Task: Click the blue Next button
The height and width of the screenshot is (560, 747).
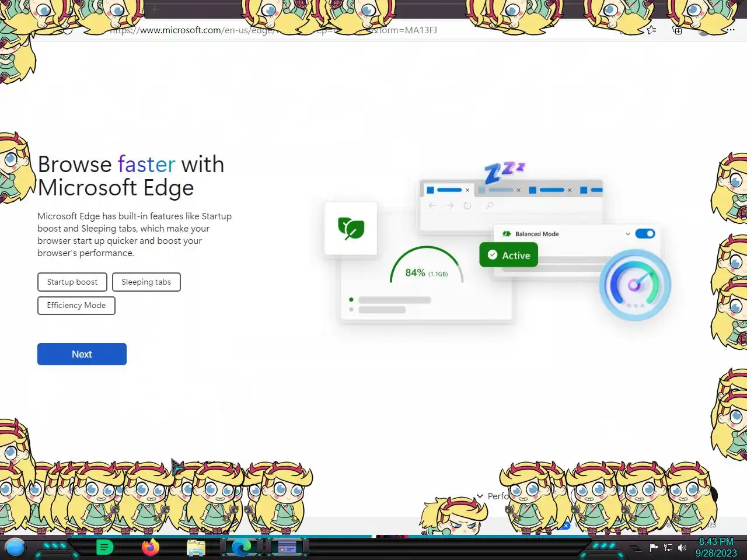Action: 82,354
